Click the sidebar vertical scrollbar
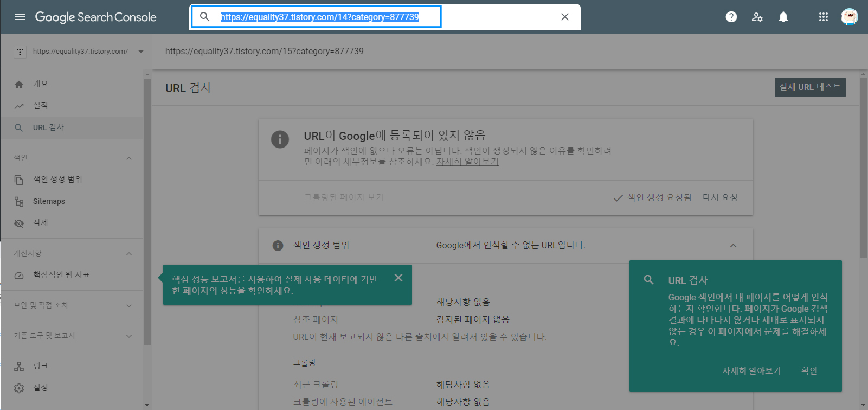Screen dimensions: 868x410 (x=147, y=212)
